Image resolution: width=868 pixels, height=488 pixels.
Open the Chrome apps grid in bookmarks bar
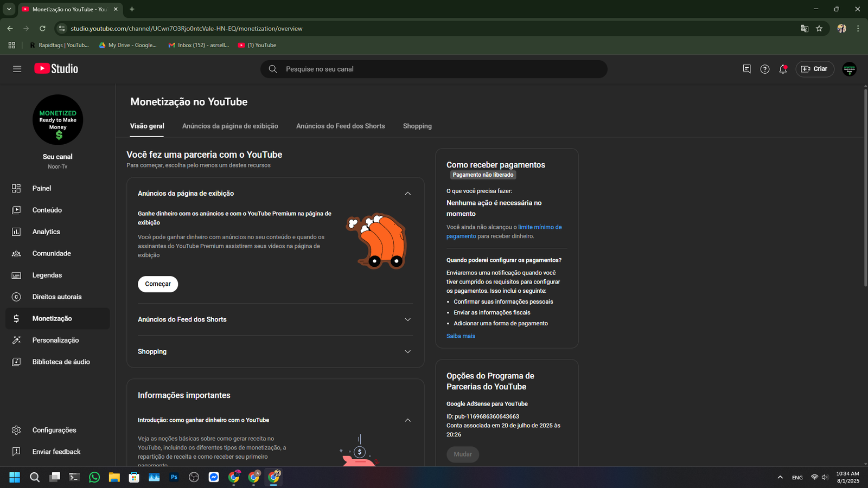point(11,45)
